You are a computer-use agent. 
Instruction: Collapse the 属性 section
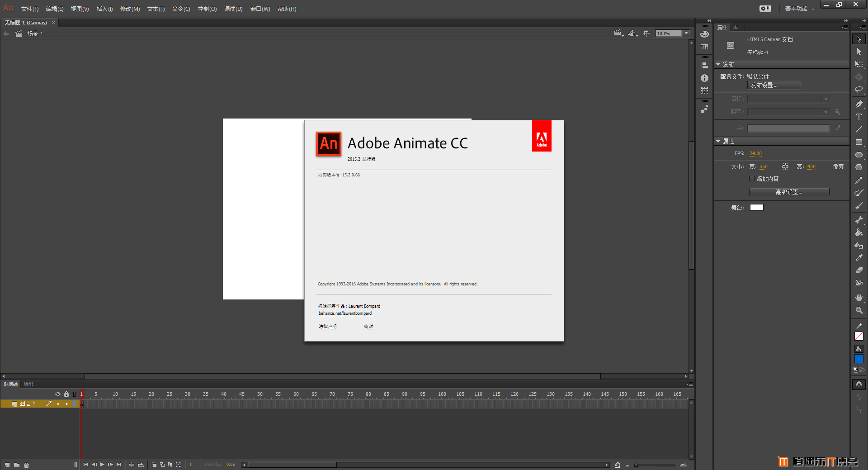(x=718, y=142)
